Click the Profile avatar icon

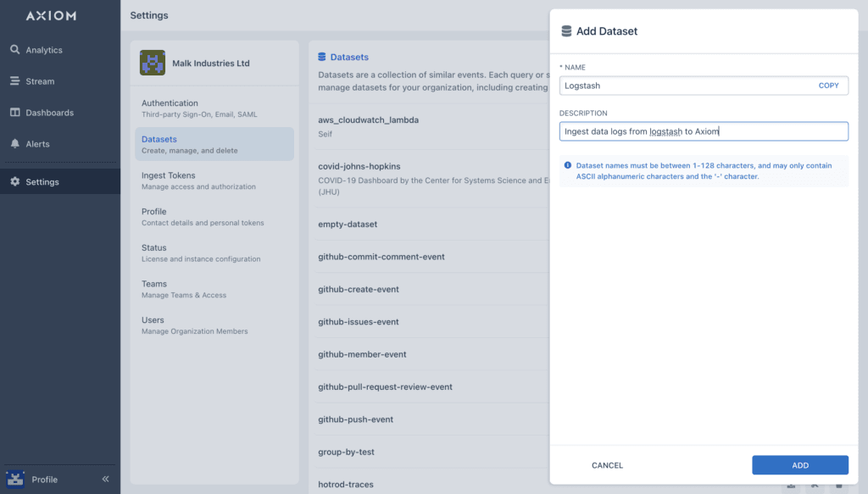click(15, 479)
